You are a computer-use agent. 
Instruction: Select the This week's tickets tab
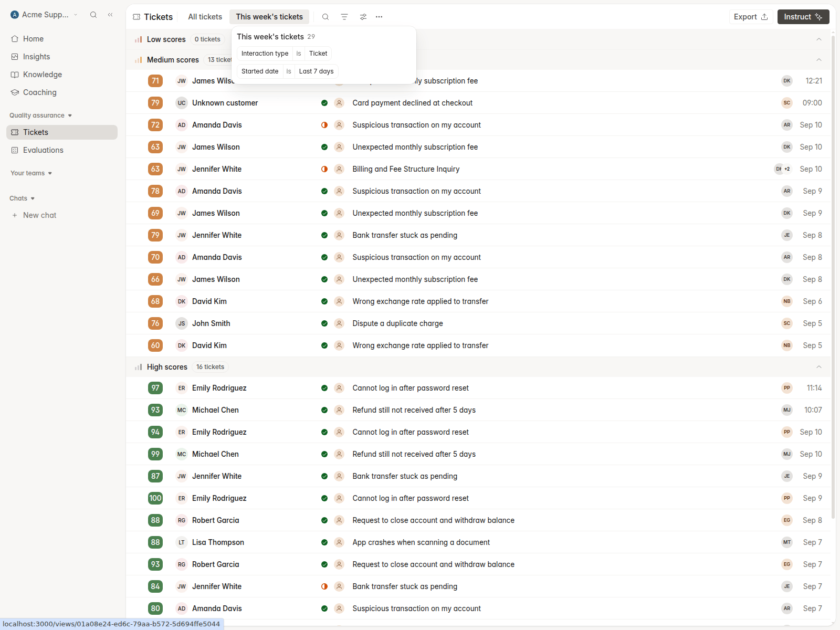269,17
